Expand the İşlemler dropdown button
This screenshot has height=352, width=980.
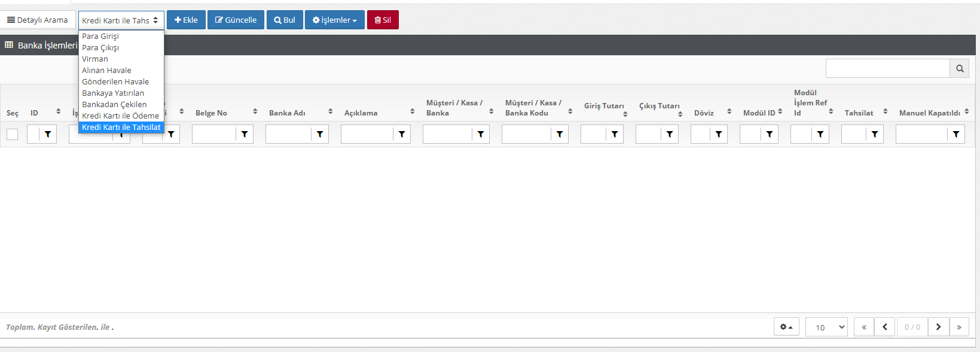pos(334,20)
